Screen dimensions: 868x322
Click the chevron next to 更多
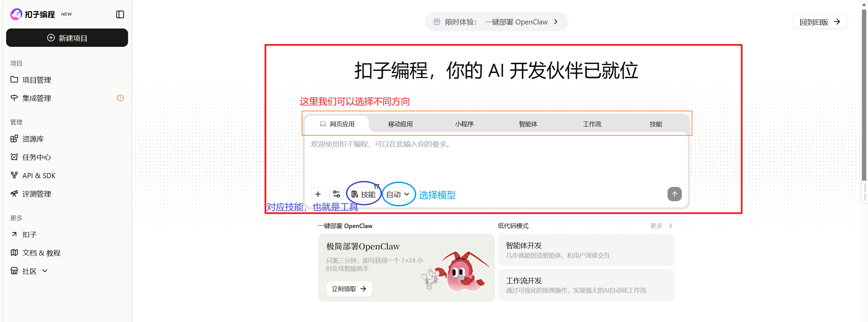pyautogui.click(x=670, y=226)
